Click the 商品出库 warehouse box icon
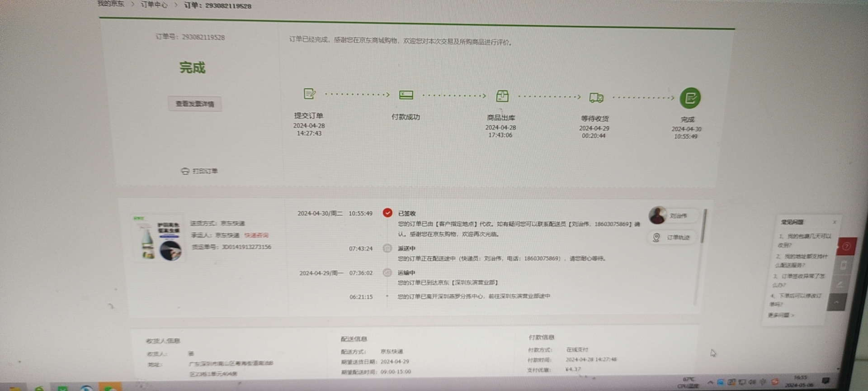 click(x=502, y=96)
